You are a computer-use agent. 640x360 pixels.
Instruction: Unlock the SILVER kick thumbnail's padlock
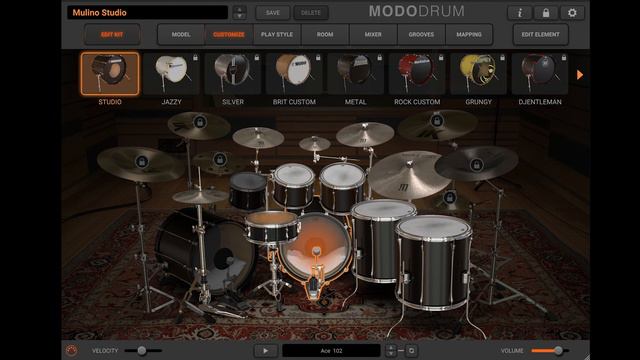coord(257,58)
